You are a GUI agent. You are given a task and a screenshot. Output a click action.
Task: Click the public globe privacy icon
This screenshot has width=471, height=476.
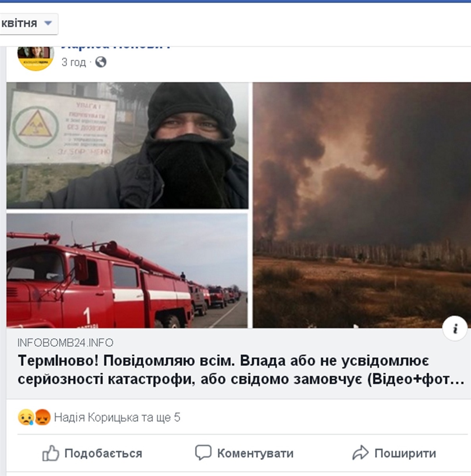(x=101, y=62)
